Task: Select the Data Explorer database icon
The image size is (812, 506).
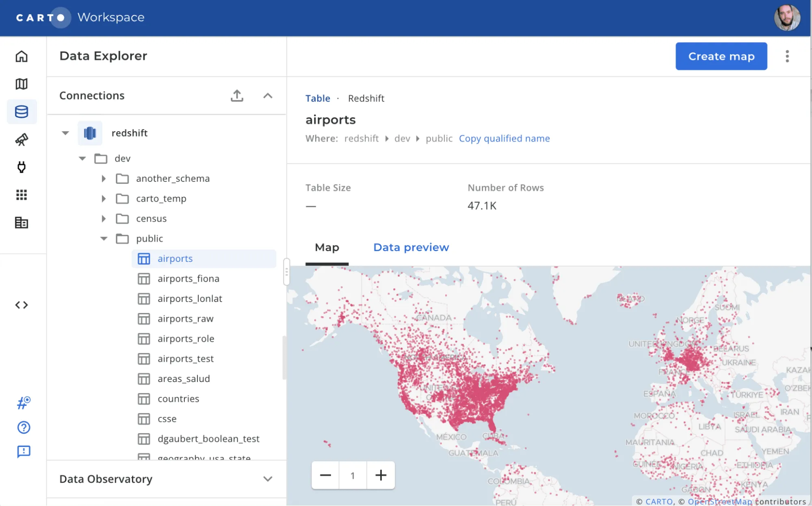Action: (22, 112)
